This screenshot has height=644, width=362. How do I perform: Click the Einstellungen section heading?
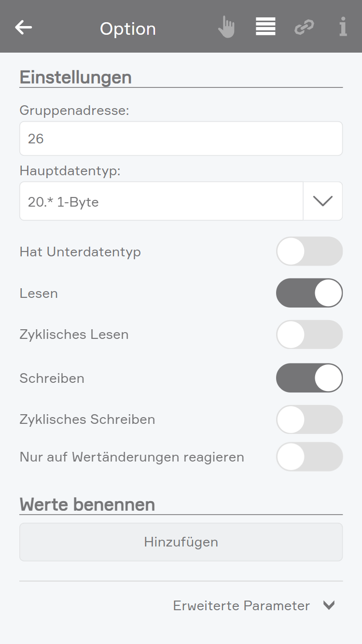coord(76,77)
